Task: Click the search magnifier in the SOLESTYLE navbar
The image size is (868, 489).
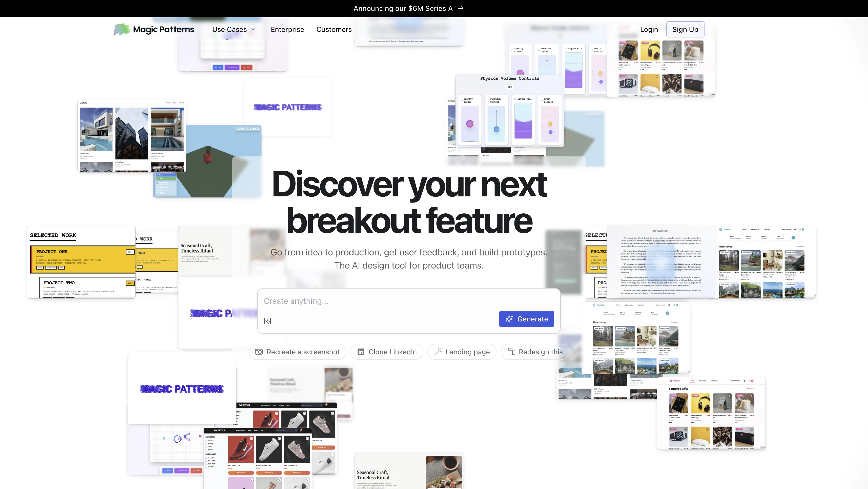Action: coord(297,431)
